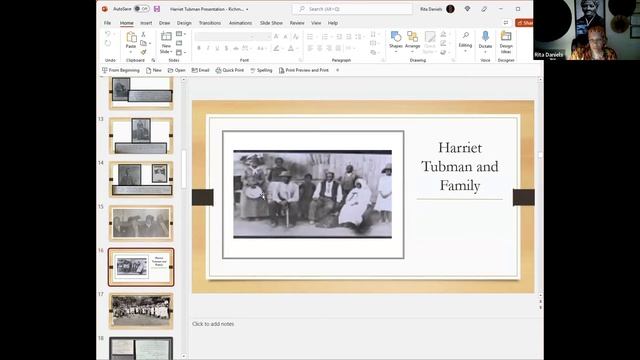The image size is (640, 360).
Task: Click the Format Painter brush icon
Action: [x=143, y=52]
